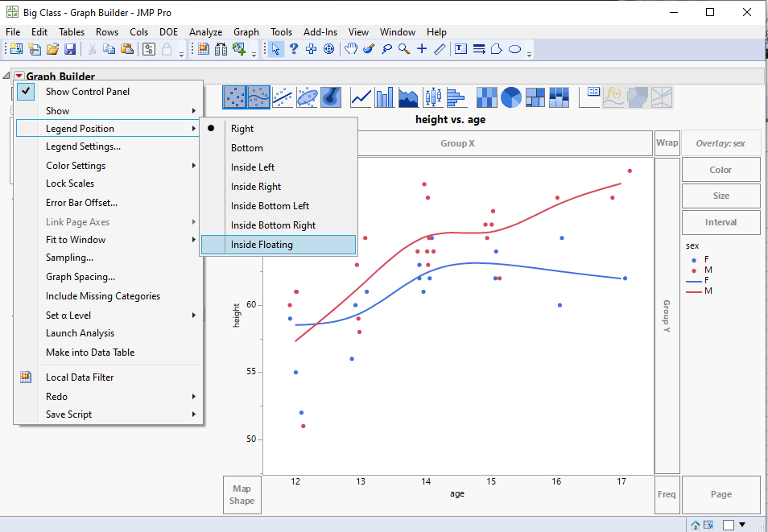This screenshot has height=532, width=768.
Task: Expand the Show submenu
Action: (109, 111)
